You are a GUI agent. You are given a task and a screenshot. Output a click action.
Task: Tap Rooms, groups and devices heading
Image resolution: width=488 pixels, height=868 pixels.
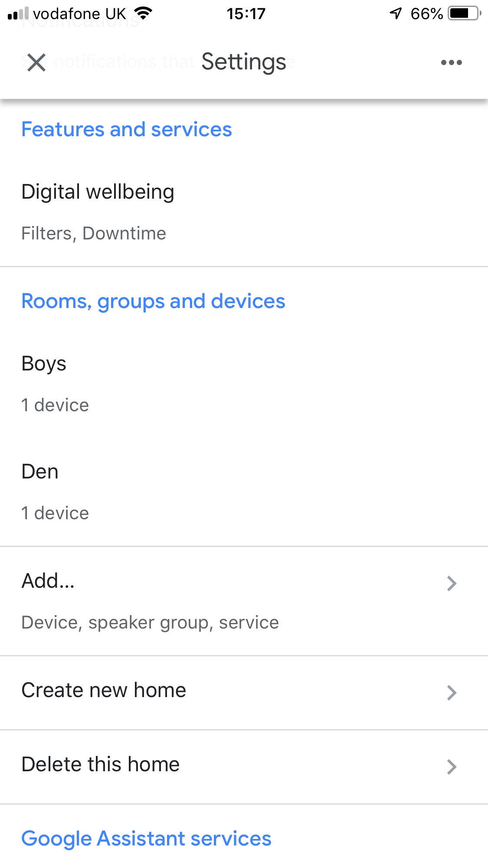[153, 301]
